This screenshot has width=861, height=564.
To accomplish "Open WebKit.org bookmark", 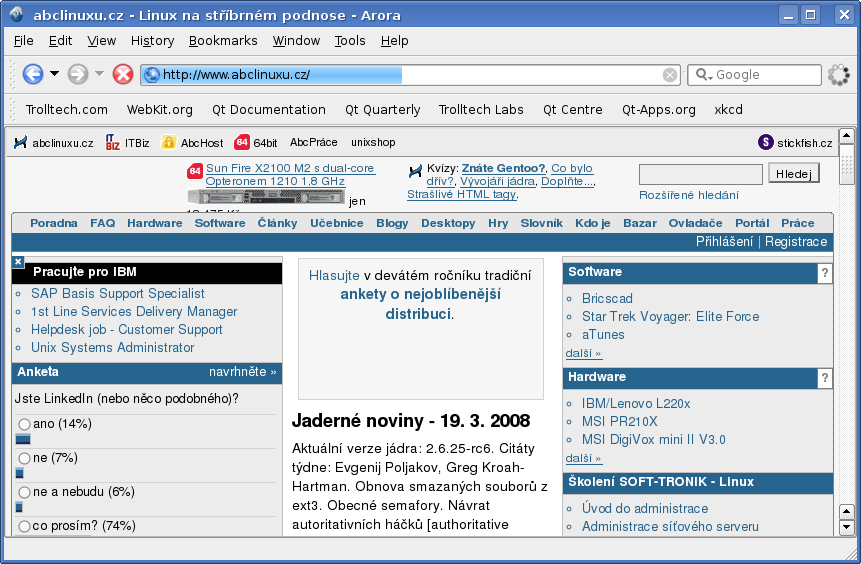I will tap(160, 110).
